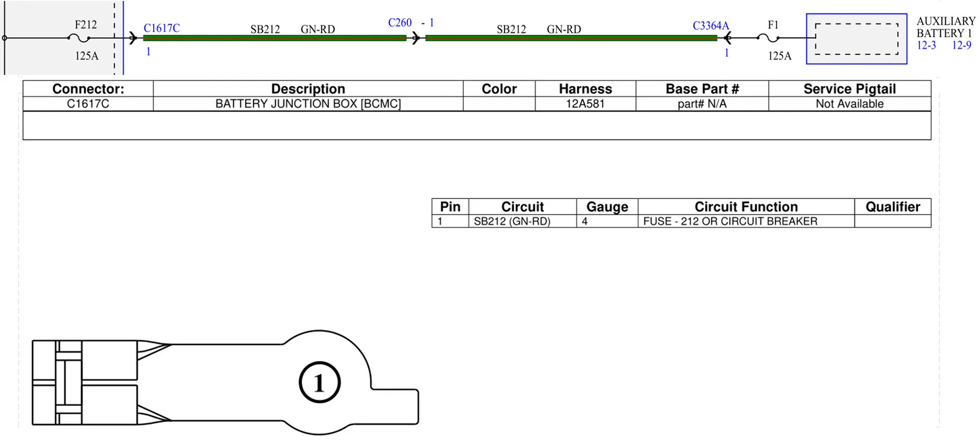980x442 pixels.
Task: Click the C3364A connector terminal arrow
Action: point(727,38)
